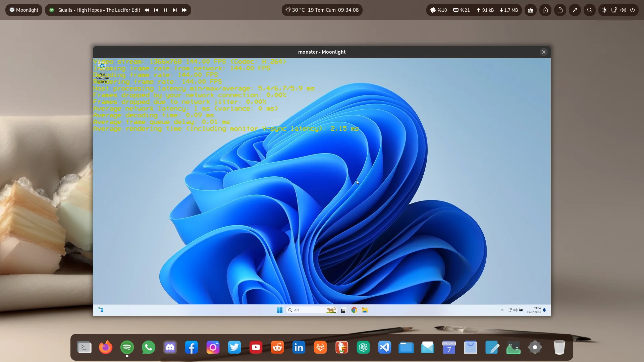This screenshot has width=644, height=362.
Task: Click the upload speed 91 kB indicator
Action: (485, 10)
